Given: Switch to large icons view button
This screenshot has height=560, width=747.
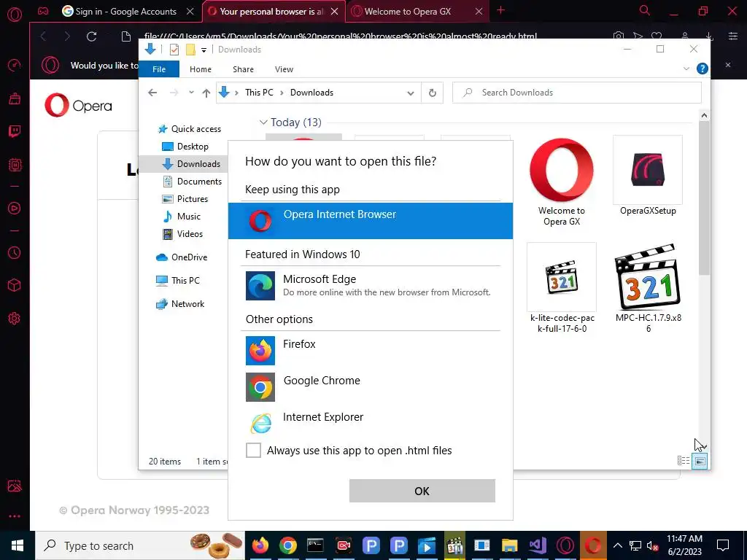Looking at the screenshot, I should coord(700,461).
